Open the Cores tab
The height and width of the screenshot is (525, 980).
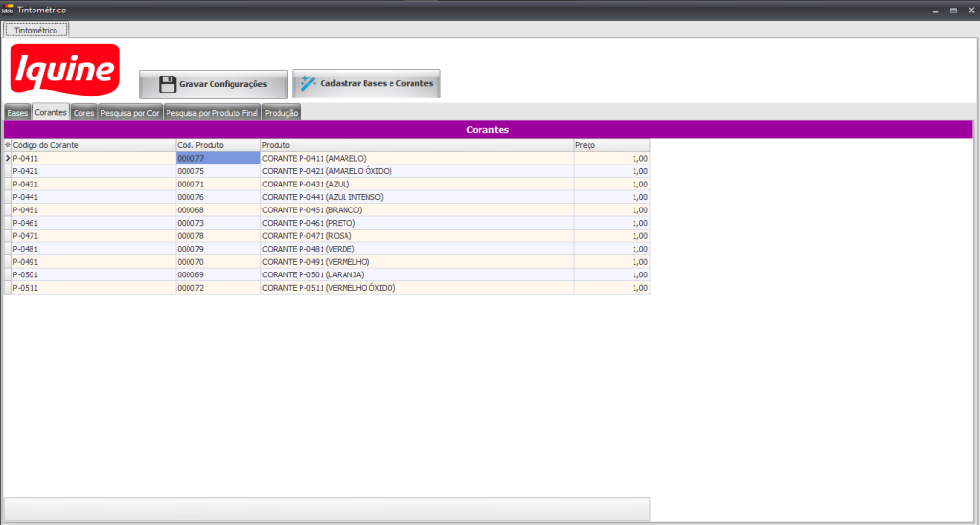[83, 113]
